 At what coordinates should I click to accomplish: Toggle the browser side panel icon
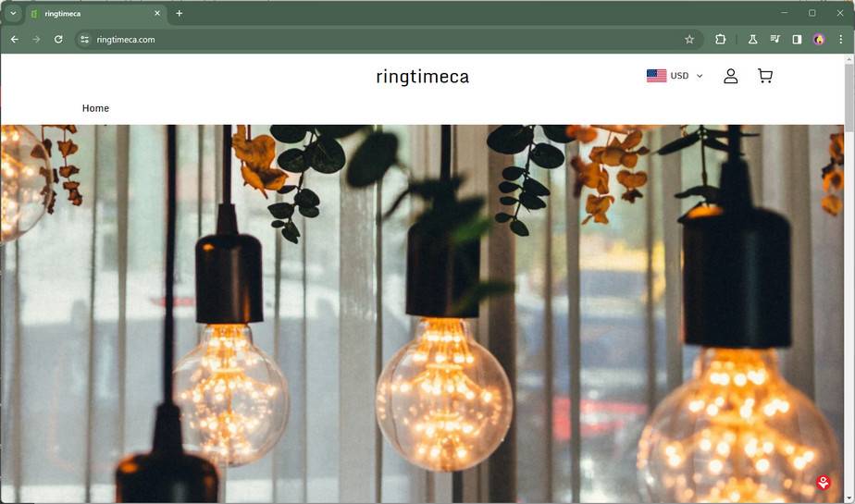797,39
